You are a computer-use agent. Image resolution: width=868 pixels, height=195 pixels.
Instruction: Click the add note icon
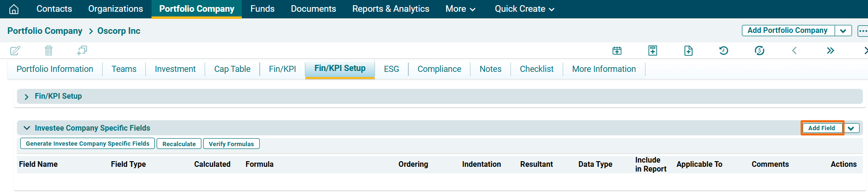pos(653,50)
